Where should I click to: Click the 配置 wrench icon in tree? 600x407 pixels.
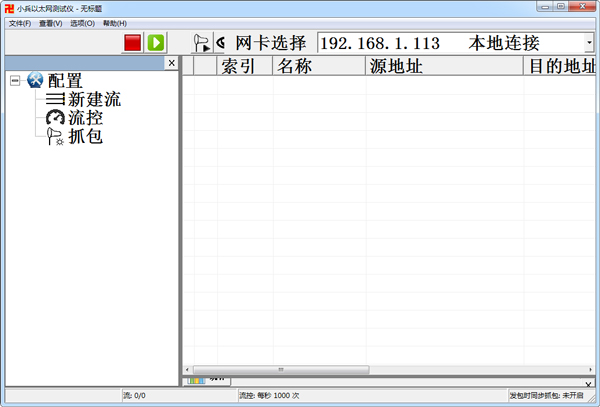click(35, 80)
